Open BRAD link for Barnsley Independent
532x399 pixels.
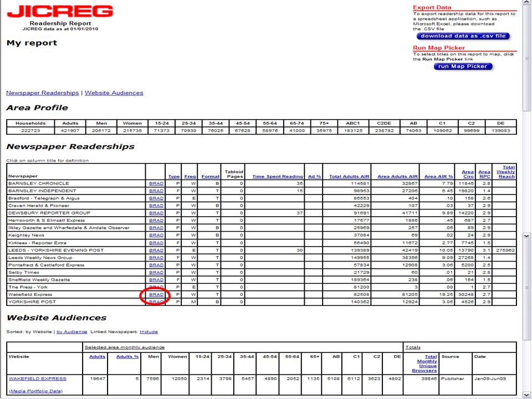click(156, 191)
